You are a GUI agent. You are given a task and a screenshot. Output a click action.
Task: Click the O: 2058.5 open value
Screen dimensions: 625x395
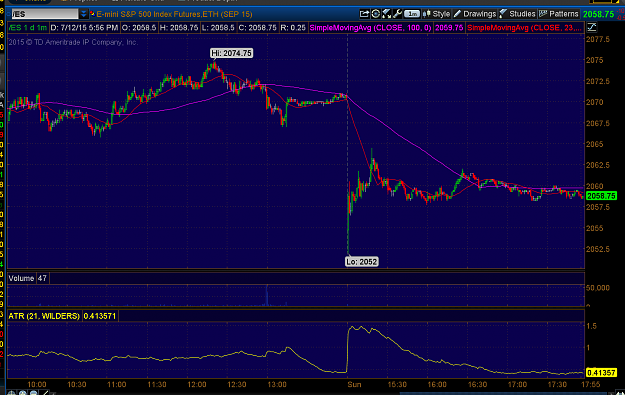(139, 28)
